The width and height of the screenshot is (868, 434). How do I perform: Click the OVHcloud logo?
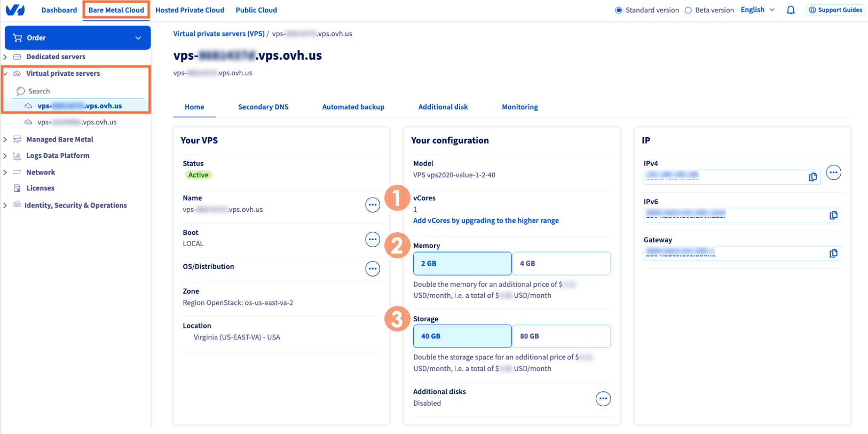[15, 10]
